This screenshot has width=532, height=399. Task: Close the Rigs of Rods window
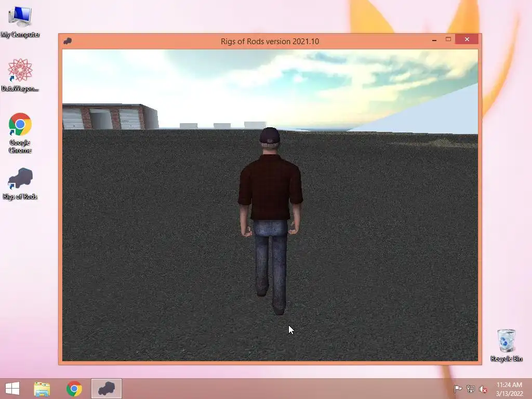pyautogui.click(x=467, y=39)
